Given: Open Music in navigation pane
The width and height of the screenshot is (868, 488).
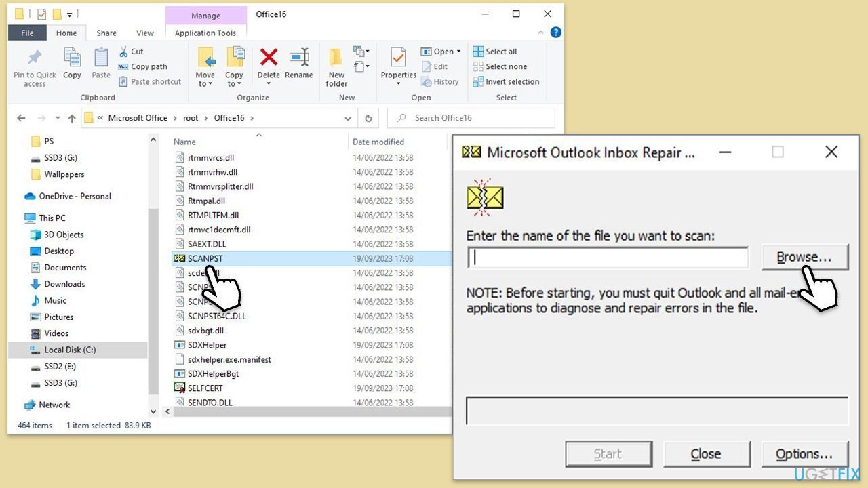Looking at the screenshot, I should pos(47,300).
